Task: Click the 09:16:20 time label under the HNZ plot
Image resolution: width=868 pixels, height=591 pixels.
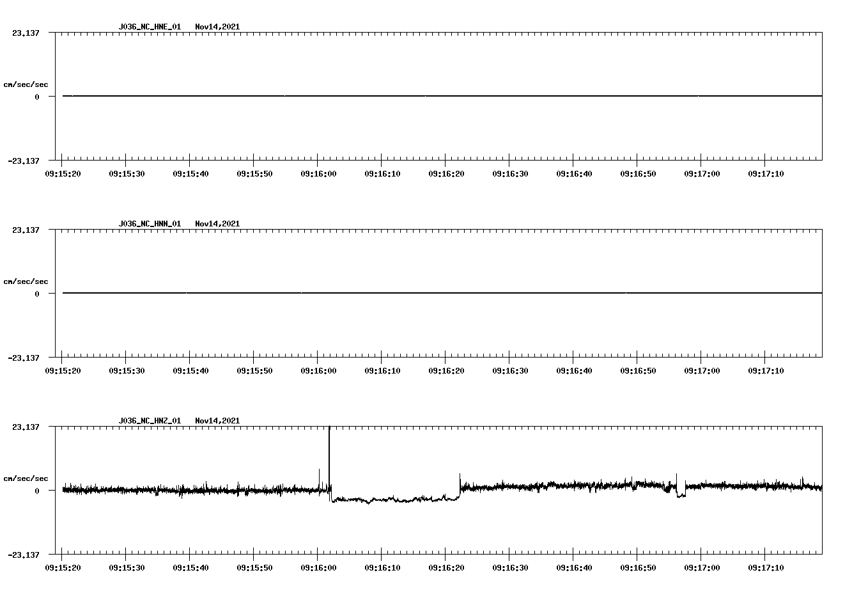Action: [x=446, y=568]
